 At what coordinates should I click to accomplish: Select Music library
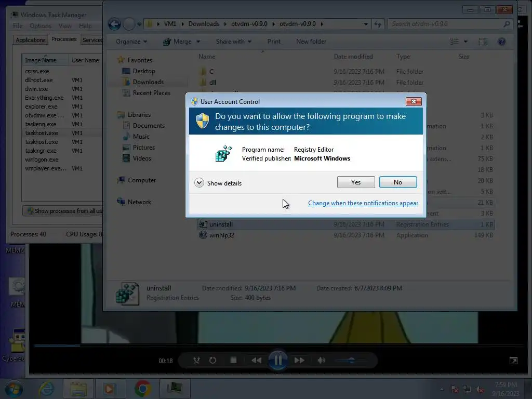point(141,137)
